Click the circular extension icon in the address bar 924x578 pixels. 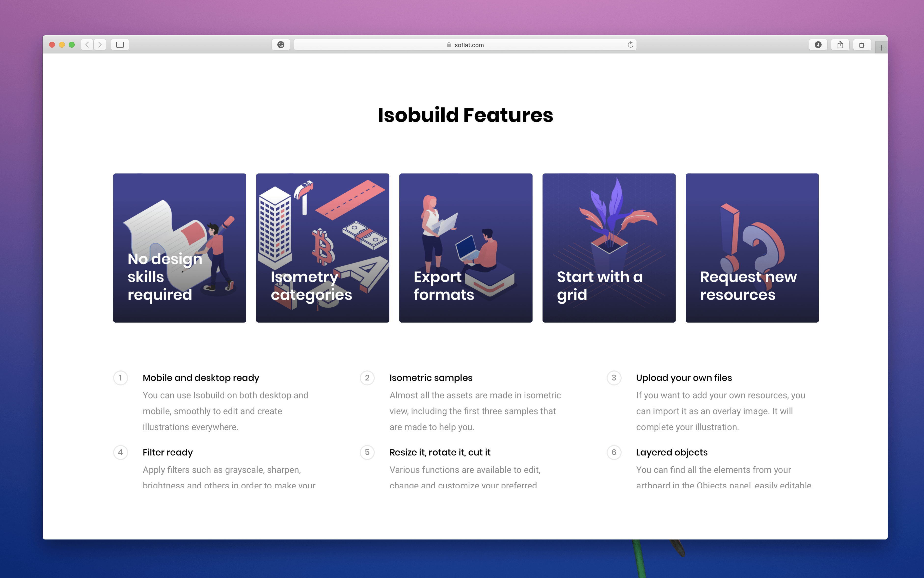point(281,45)
